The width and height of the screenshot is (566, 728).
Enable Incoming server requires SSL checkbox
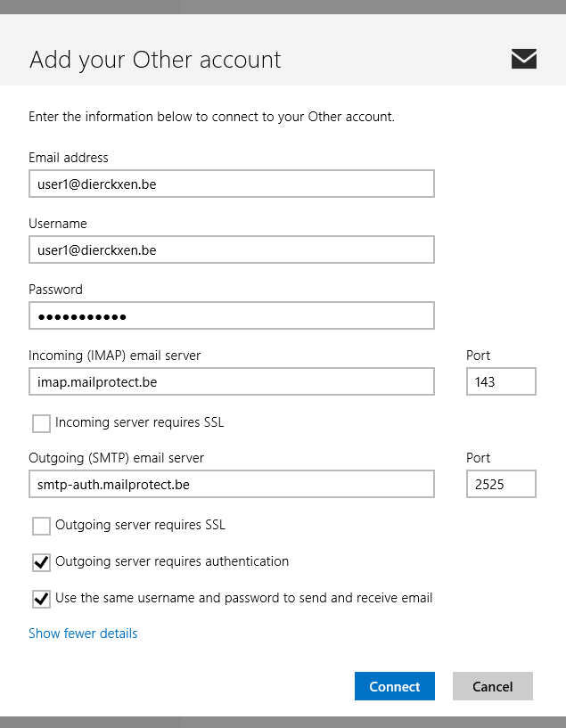point(41,423)
